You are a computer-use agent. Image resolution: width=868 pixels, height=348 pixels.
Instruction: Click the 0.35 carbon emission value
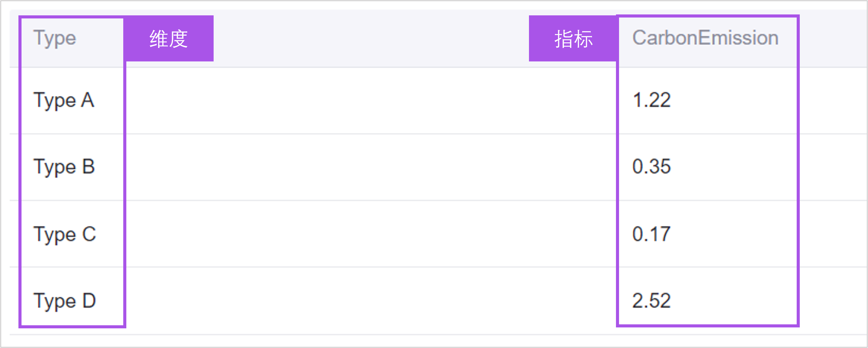(x=651, y=167)
